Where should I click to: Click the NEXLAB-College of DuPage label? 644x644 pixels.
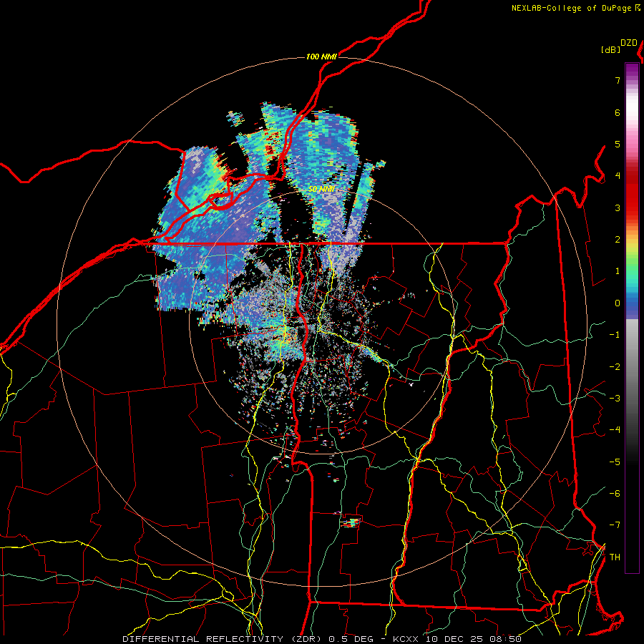tap(572, 8)
